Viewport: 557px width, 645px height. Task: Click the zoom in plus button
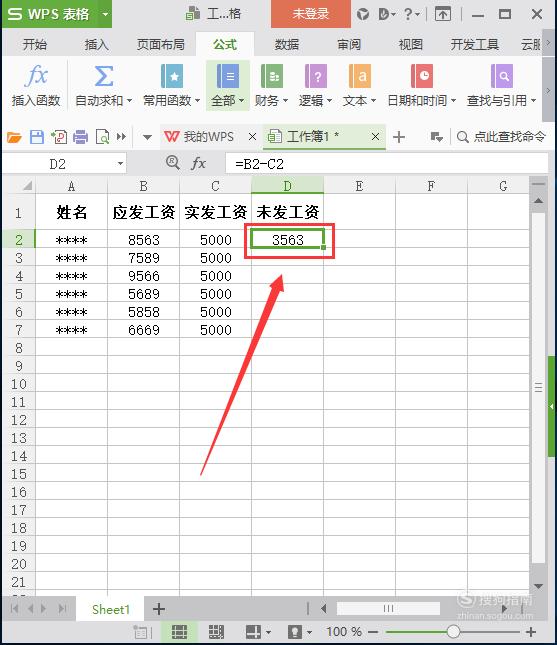tap(531, 632)
